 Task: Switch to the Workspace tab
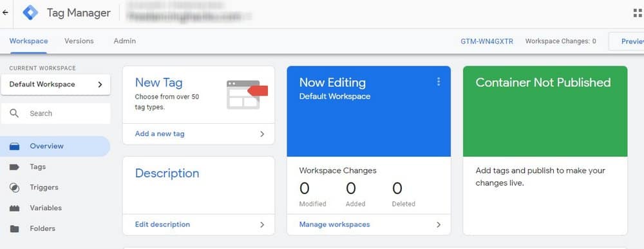29,41
